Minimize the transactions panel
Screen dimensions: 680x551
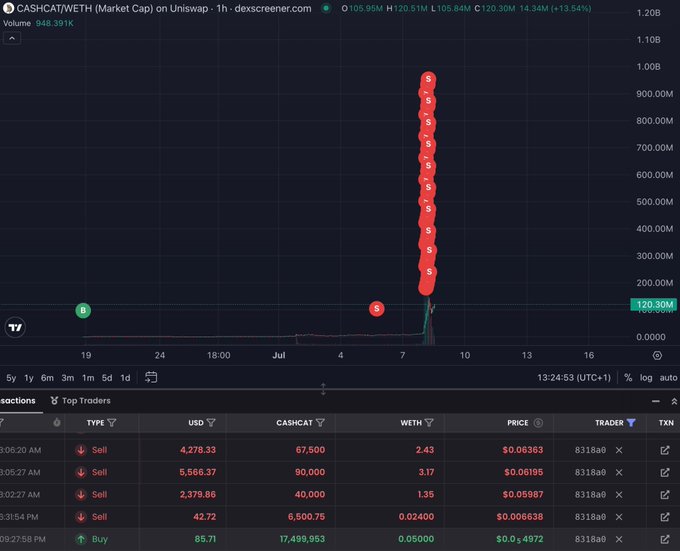click(x=656, y=401)
